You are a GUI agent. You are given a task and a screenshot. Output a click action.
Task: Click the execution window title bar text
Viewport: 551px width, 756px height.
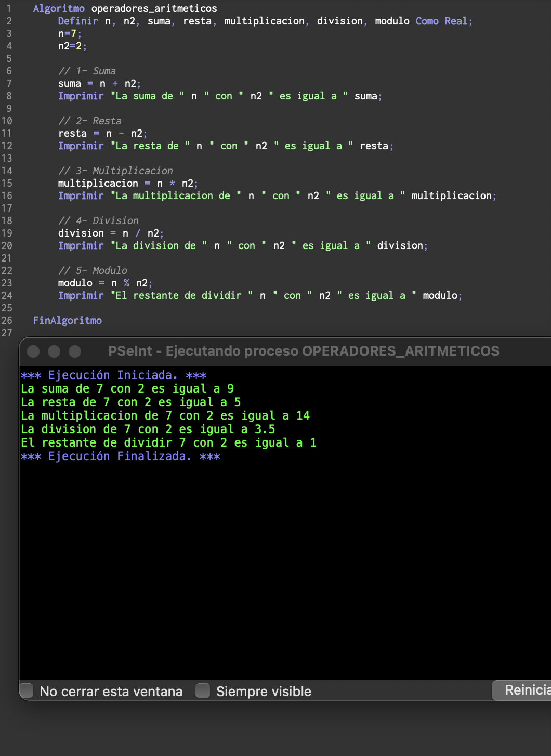point(304,351)
